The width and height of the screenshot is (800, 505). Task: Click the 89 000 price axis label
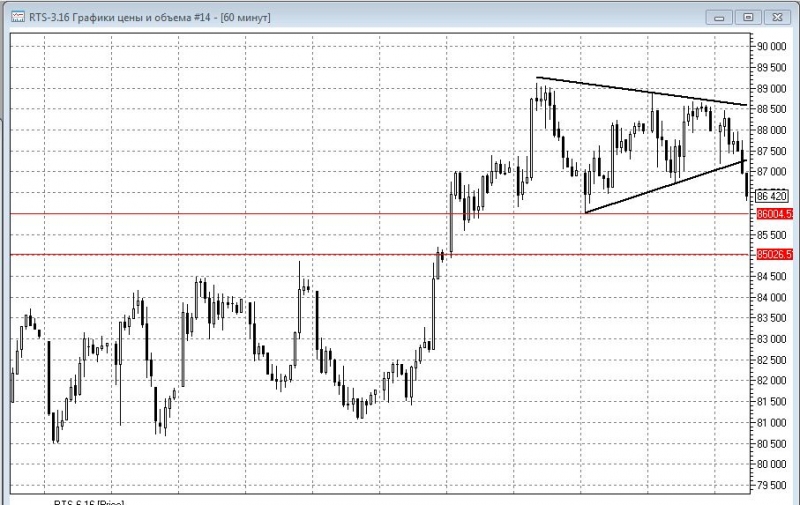[771, 88]
